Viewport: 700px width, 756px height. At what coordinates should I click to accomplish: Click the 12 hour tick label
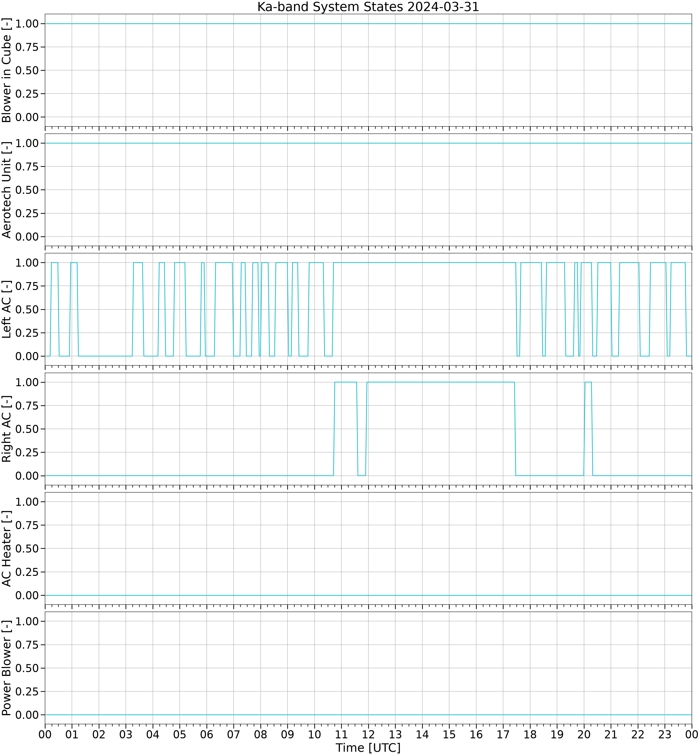click(x=368, y=734)
